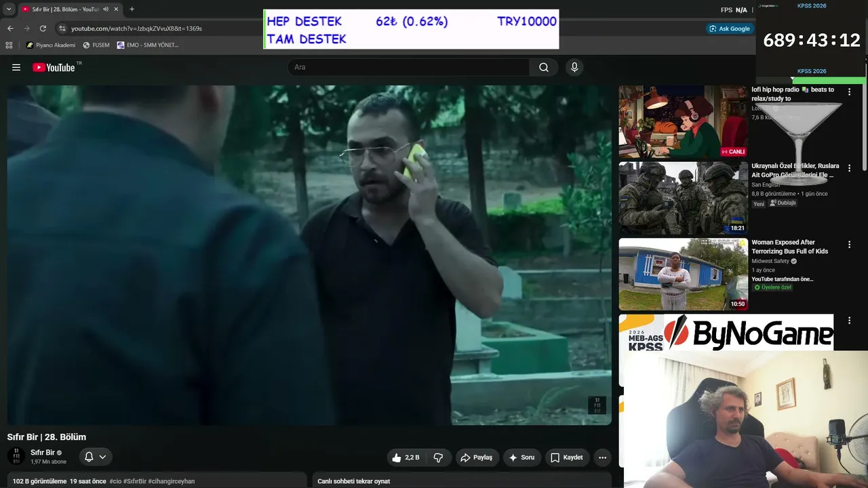Open the tab search dropdown
The width and height of the screenshot is (868, 488).
[9, 9]
